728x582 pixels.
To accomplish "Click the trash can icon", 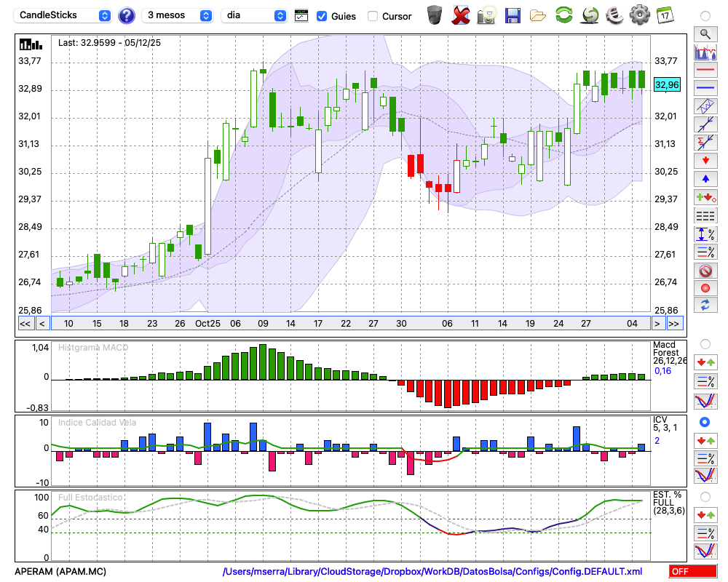I will pos(435,15).
